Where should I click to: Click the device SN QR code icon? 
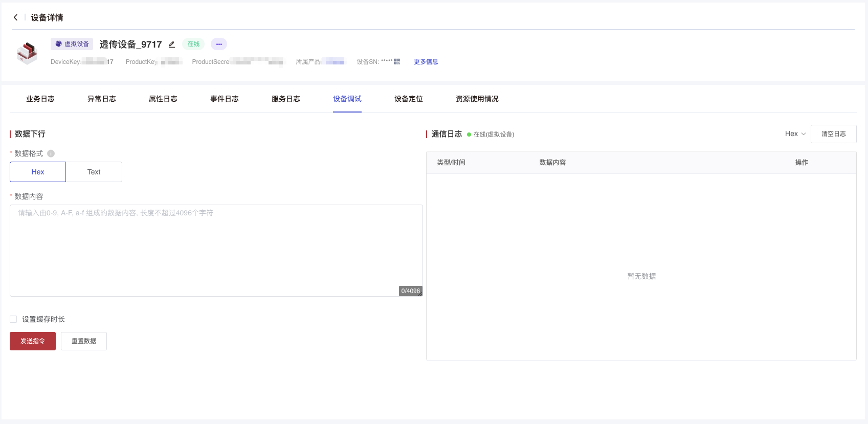point(397,61)
